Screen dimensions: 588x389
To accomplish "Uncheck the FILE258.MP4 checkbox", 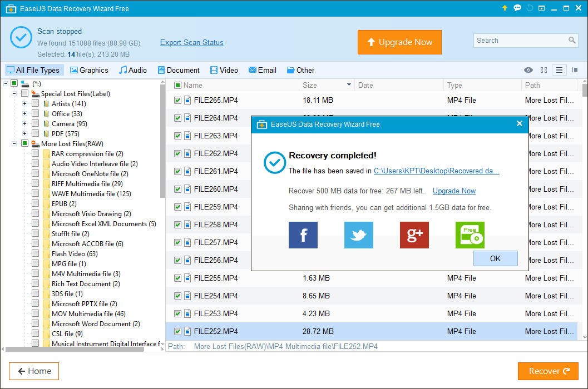I will tap(178, 225).
